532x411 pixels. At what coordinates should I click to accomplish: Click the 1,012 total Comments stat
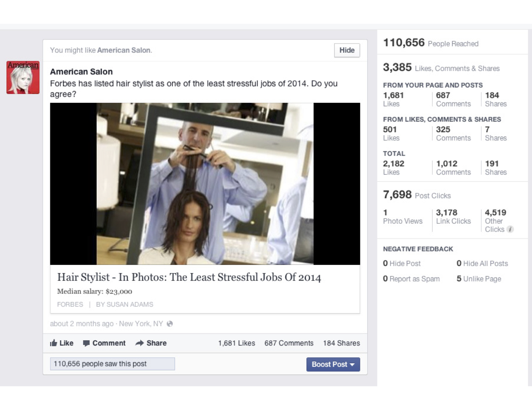click(x=453, y=168)
